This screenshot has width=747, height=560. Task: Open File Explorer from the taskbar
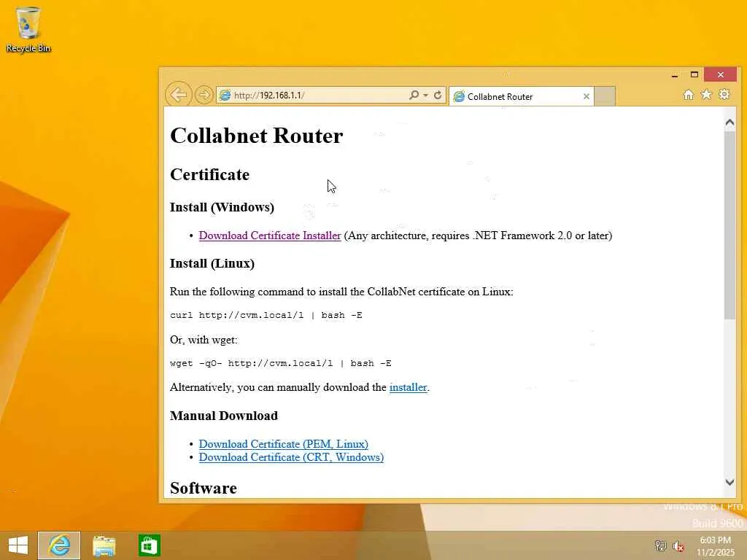coord(104,545)
